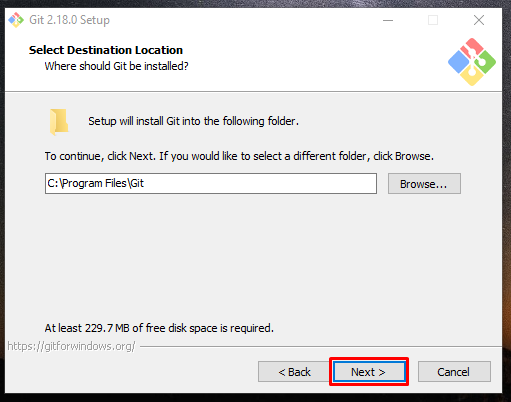Click the Git logo in title bar

(16, 20)
